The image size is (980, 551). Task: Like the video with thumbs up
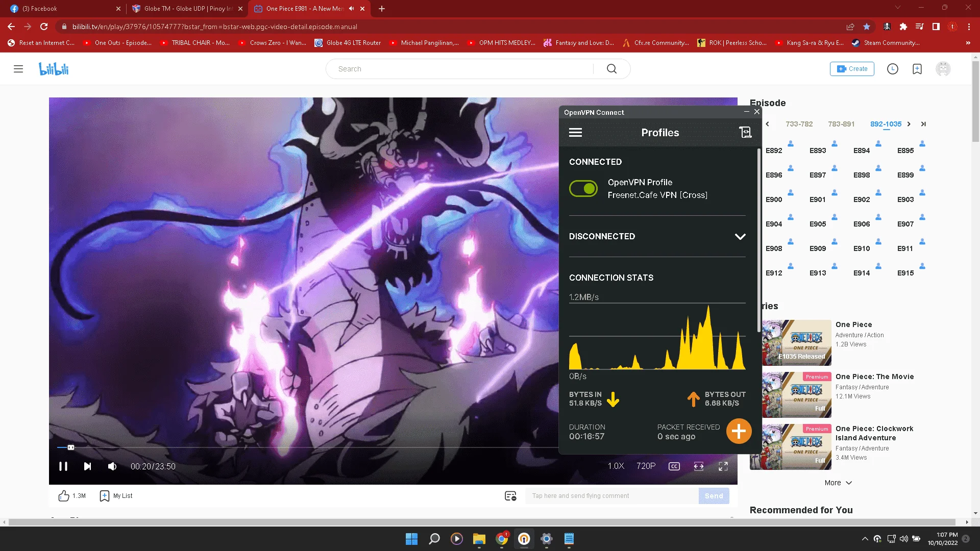tap(64, 495)
